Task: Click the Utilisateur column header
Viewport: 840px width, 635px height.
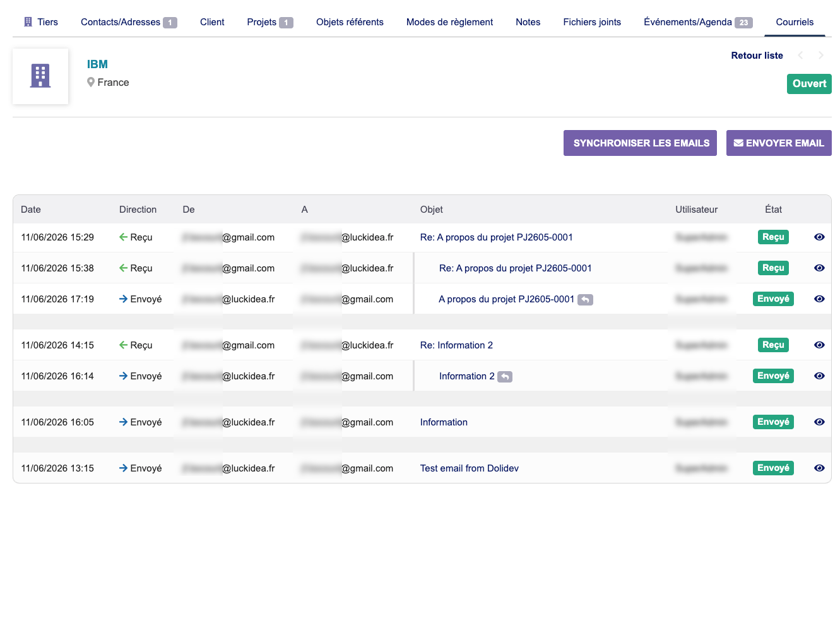Action: pos(697,210)
